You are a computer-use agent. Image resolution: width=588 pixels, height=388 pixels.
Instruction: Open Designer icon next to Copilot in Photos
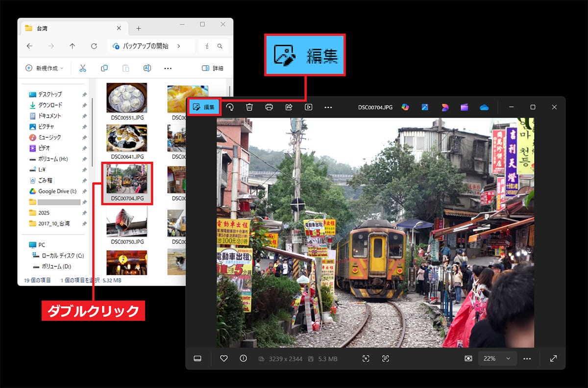[x=425, y=107]
